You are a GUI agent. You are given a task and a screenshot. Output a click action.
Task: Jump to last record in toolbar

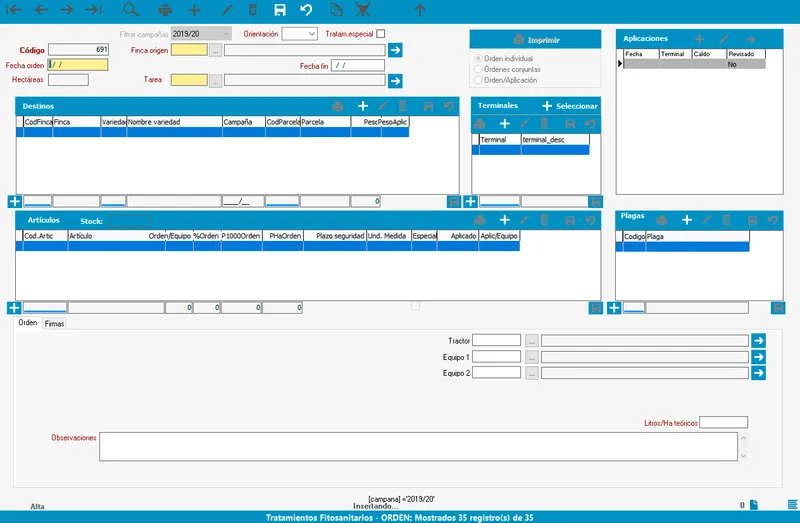coord(93,10)
